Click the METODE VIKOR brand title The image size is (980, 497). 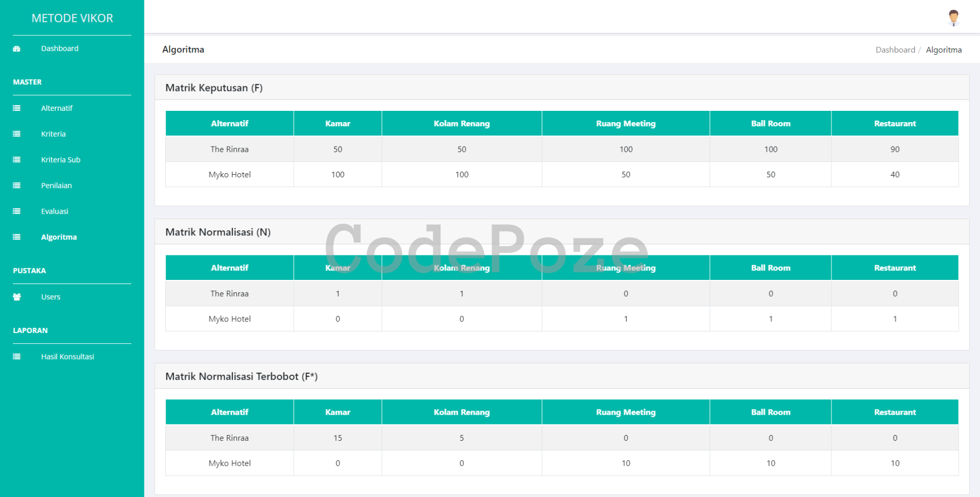pyautogui.click(x=72, y=18)
